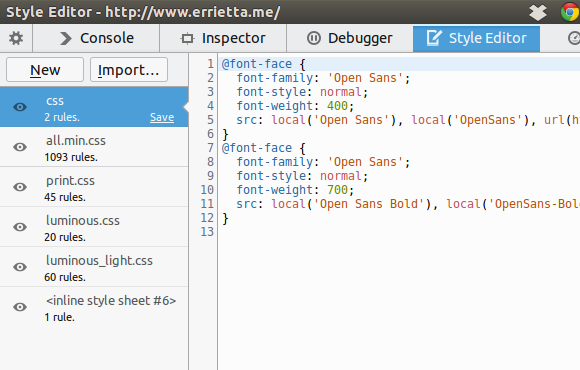Place cursor on empty line 13 of editor

pyautogui.click(x=399, y=232)
